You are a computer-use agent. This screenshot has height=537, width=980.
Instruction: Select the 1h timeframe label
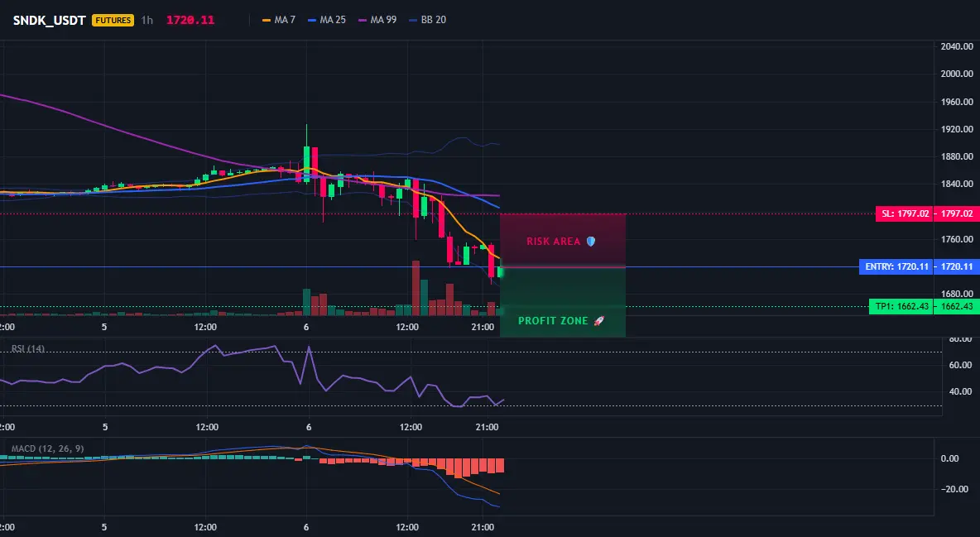(x=147, y=20)
